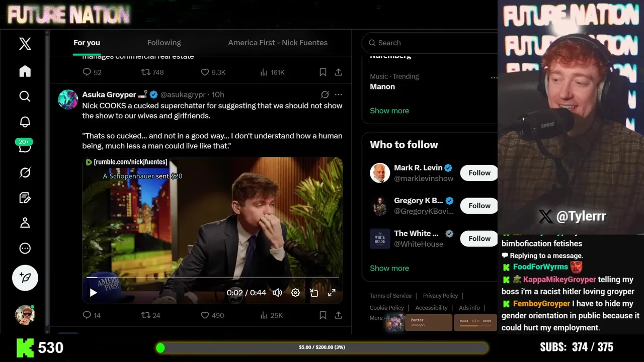Toggle picture-in-picture on the video
The width and height of the screenshot is (644, 362).
314,293
